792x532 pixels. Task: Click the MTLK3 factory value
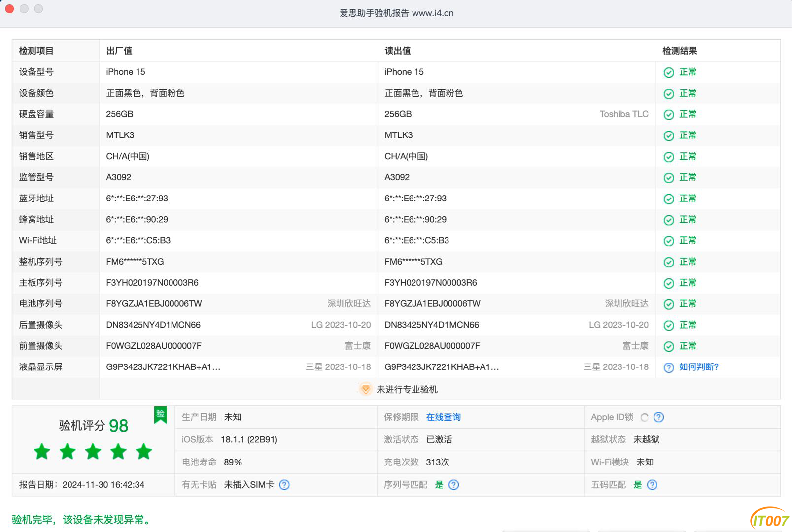click(120, 135)
